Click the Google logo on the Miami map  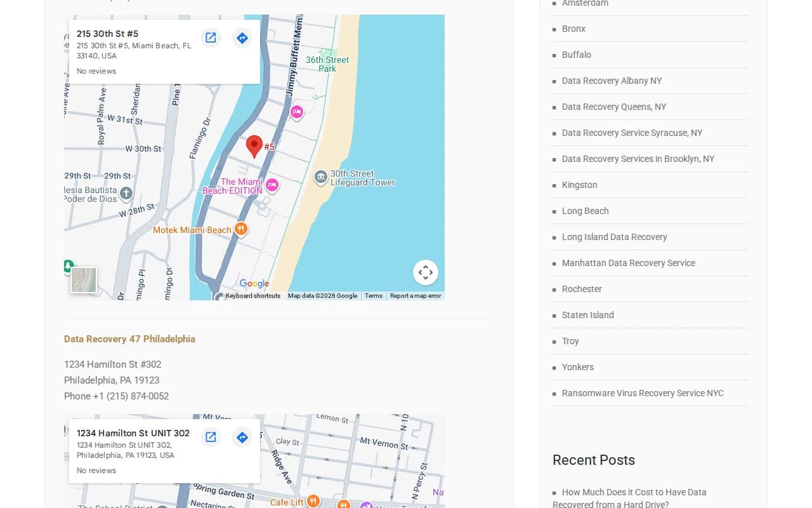pyautogui.click(x=253, y=283)
